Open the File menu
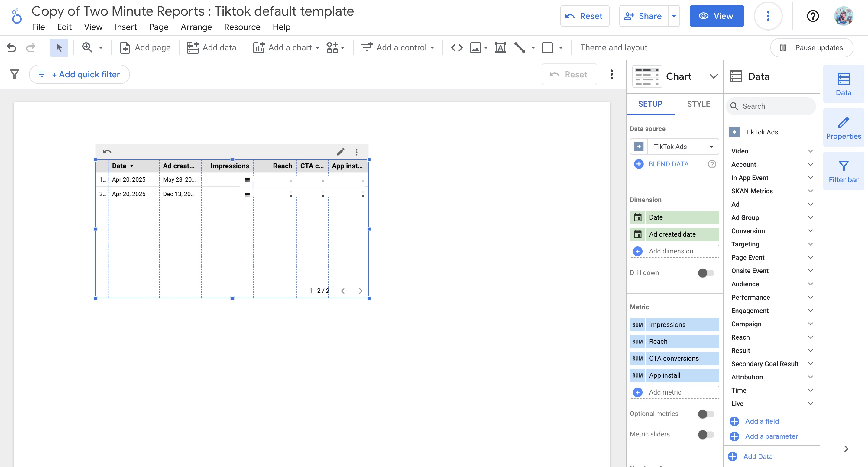 click(38, 27)
